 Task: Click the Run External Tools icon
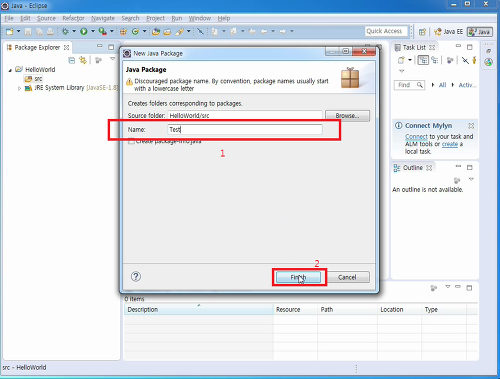tap(103, 31)
